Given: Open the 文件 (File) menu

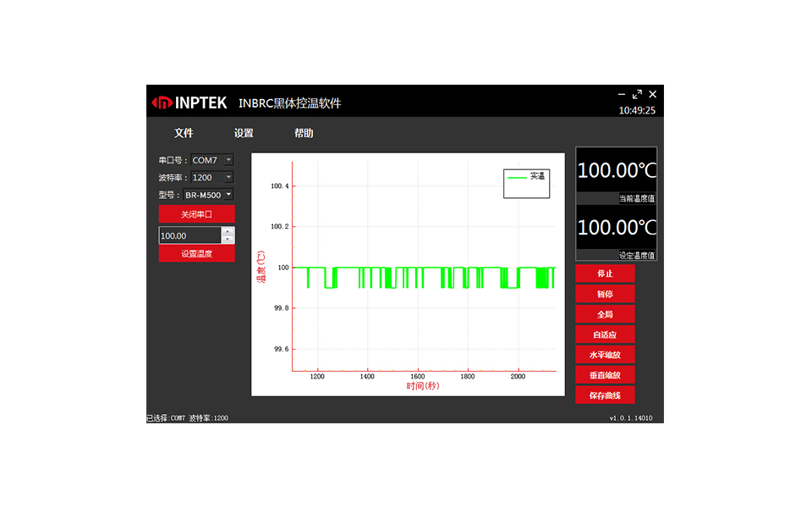Looking at the screenshot, I should 184,133.
